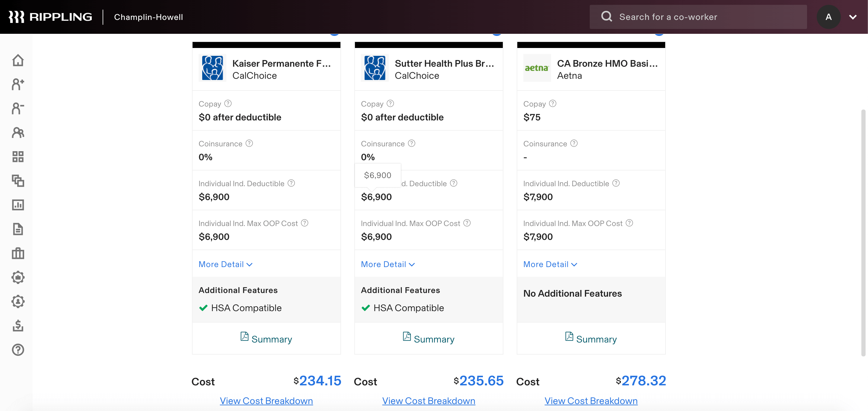Expand More Detail for Kaiser Permanente plan
Viewport: 868px width, 411px height.
click(x=225, y=264)
